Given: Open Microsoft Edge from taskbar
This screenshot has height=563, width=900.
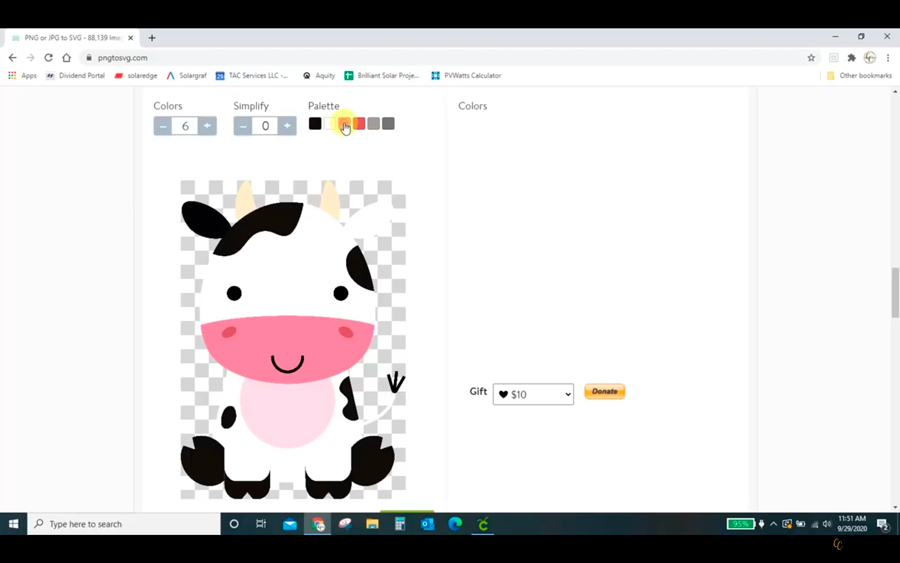Looking at the screenshot, I should click(x=455, y=524).
